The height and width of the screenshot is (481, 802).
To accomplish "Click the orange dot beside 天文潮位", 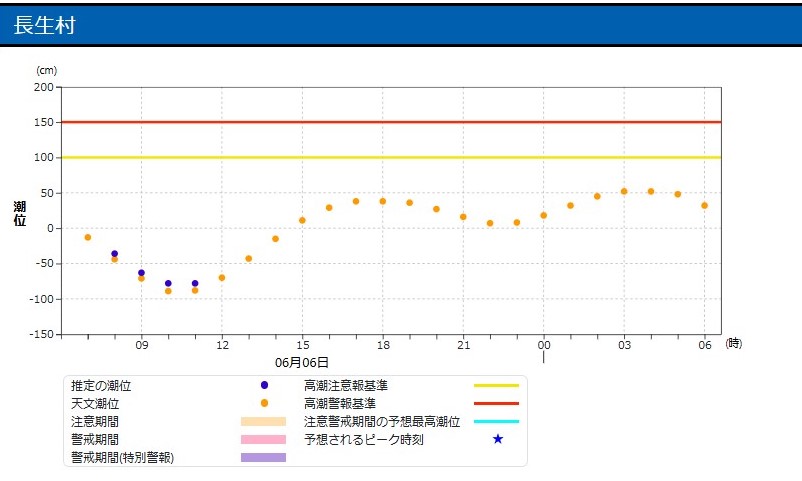I will pyautogui.click(x=264, y=403).
